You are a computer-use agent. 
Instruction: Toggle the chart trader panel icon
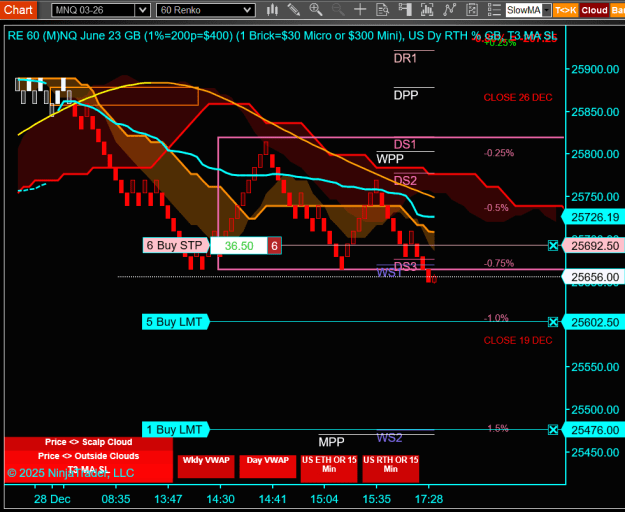(405, 10)
